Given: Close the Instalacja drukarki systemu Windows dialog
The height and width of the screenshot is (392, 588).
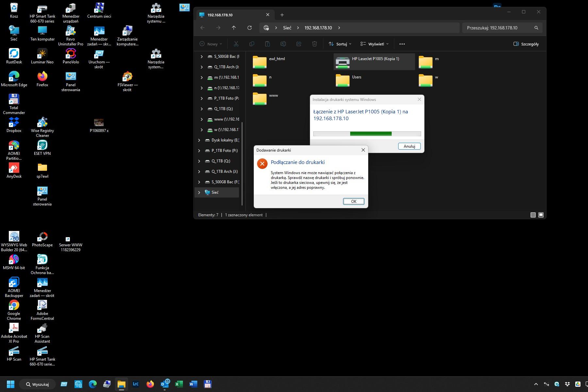Looking at the screenshot, I should 419,99.
